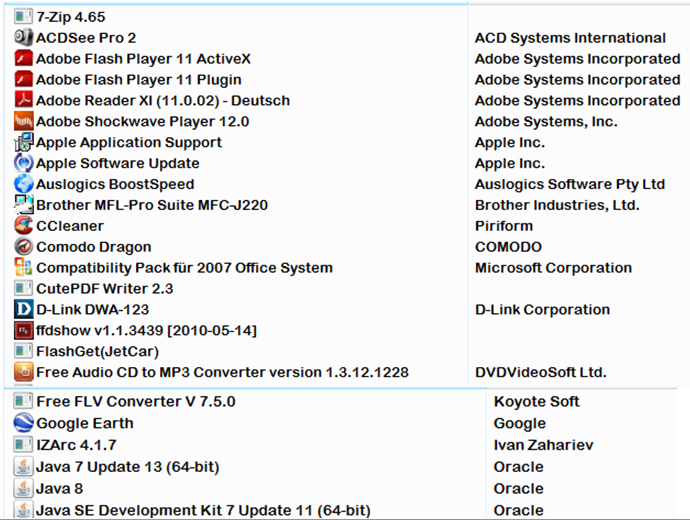Select the Comodo Dragon entry name
Screen dimensions: 690x520
(94, 247)
